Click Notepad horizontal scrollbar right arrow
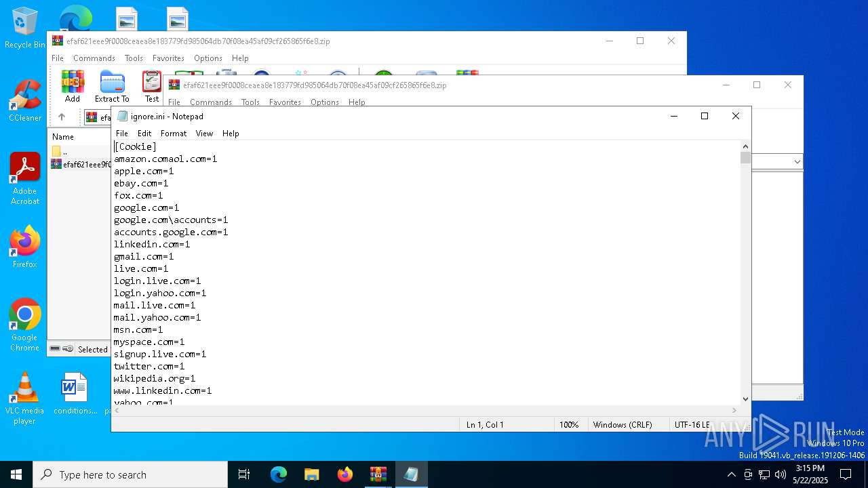The height and width of the screenshot is (488, 868). 734,410
